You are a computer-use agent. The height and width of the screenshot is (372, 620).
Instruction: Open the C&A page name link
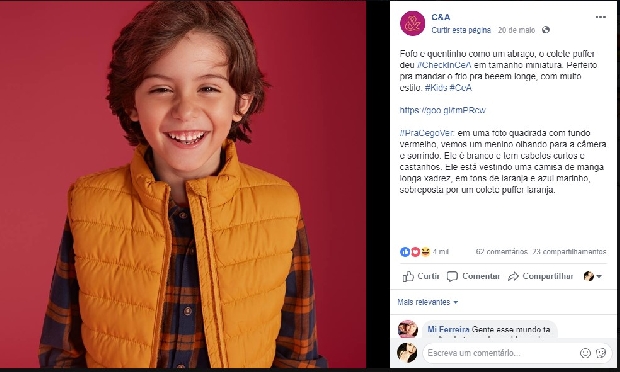(440, 17)
